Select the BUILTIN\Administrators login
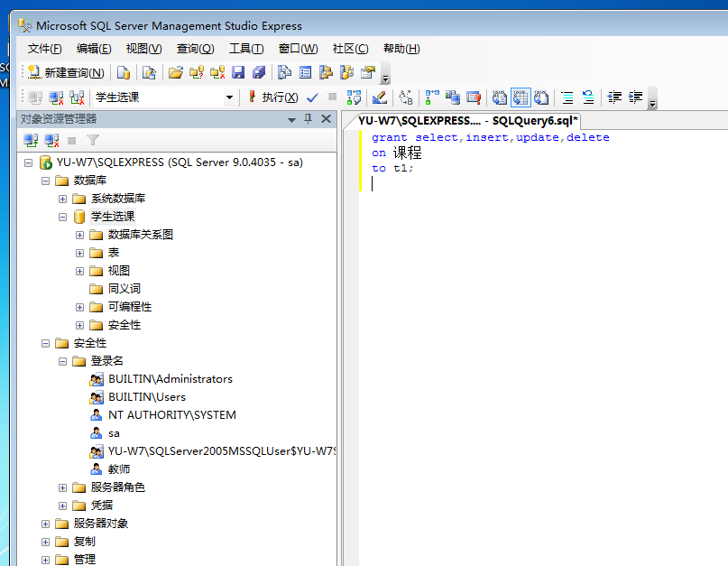This screenshot has width=728, height=566. tap(170, 379)
